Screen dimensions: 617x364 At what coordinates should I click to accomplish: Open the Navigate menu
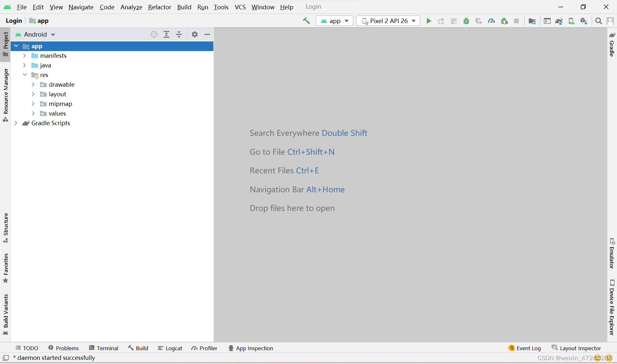coord(81,7)
